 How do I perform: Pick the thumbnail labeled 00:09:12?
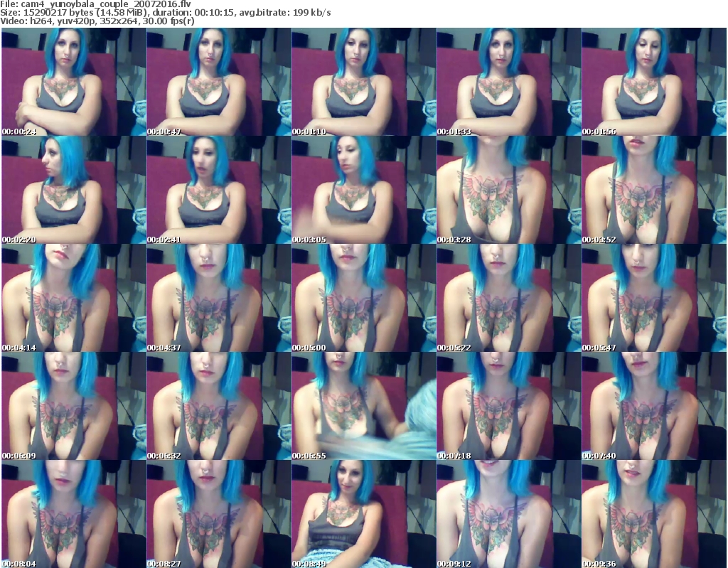(509, 514)
